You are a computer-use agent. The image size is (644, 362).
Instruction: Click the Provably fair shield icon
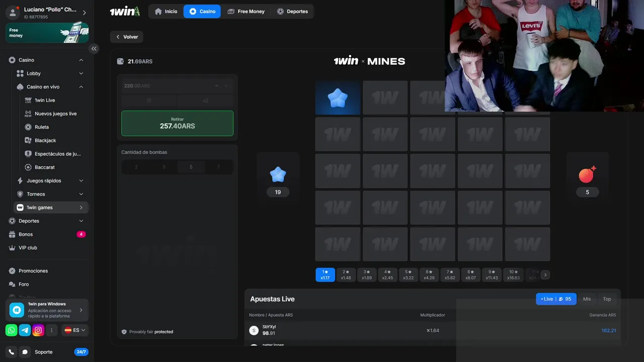coord(124,332)
